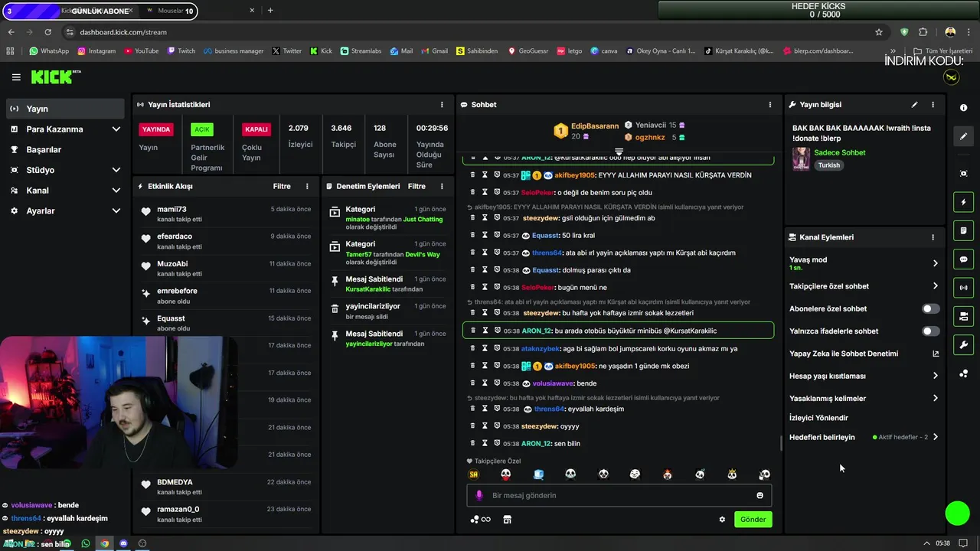The height and width of the screenshot is (551, 980).
Task: Open Yavaş mod settings chevron
Action: click(x=935, y=263)
